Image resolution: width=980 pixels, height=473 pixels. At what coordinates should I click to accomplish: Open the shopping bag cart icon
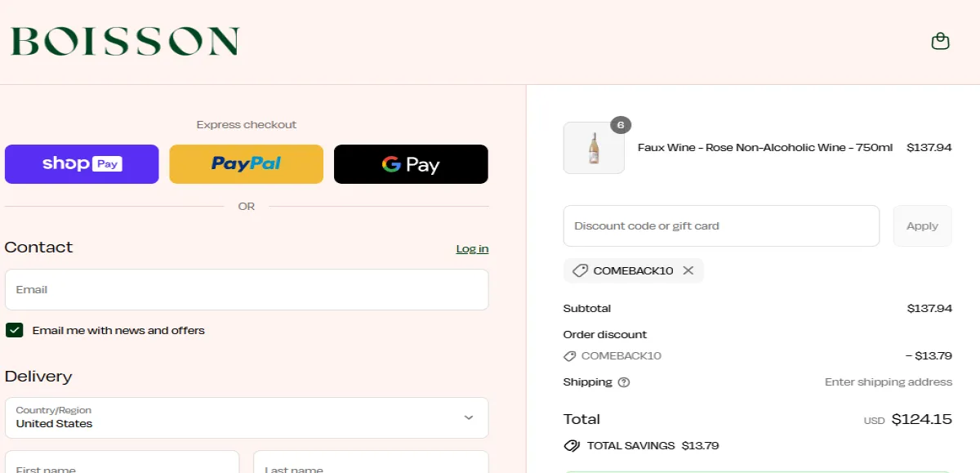(x=940, y=41)
